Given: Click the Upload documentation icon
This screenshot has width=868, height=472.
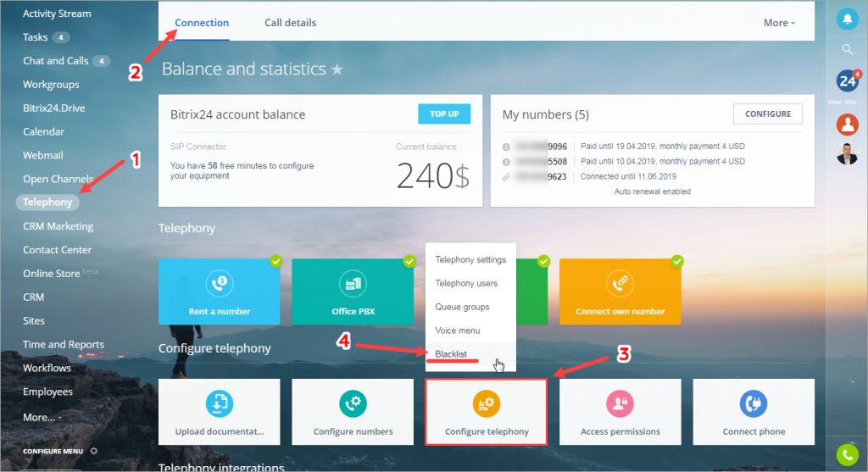Looking at the screenshot, I should tap(220, 403).
